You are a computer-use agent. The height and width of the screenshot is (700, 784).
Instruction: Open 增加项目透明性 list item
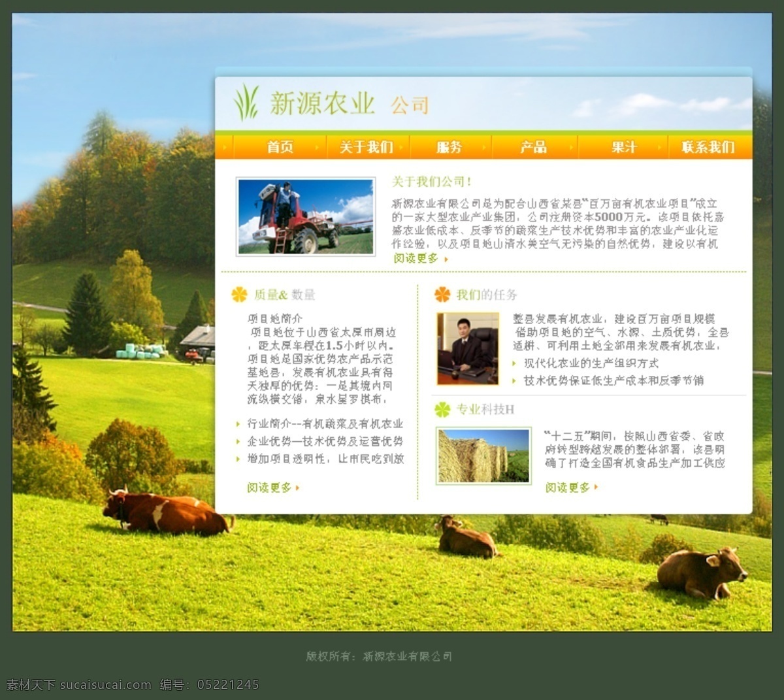pos(325,459)
